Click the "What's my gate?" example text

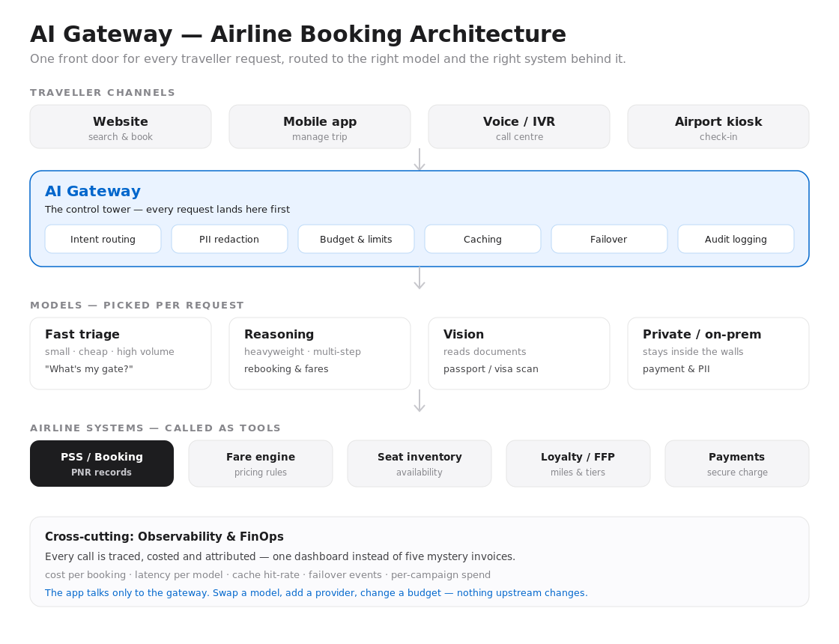tap(89, 369)
